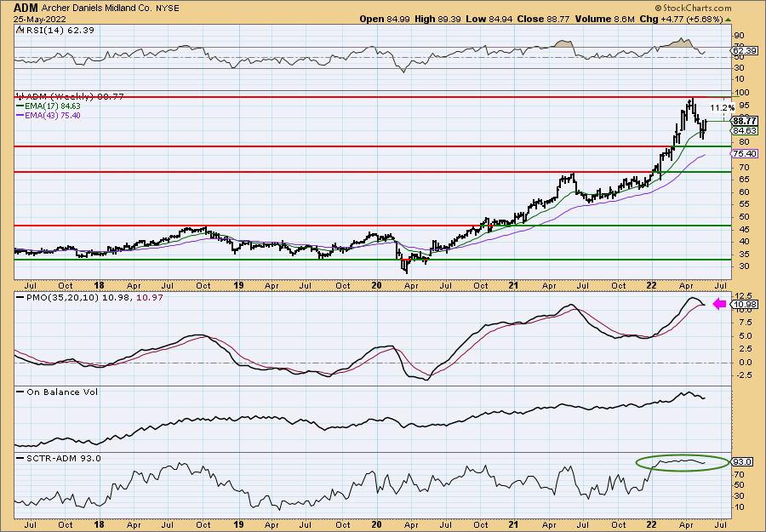Click the ADM ticker symbol title
This screenshot has height=532, width=766.
pos(24,8)
